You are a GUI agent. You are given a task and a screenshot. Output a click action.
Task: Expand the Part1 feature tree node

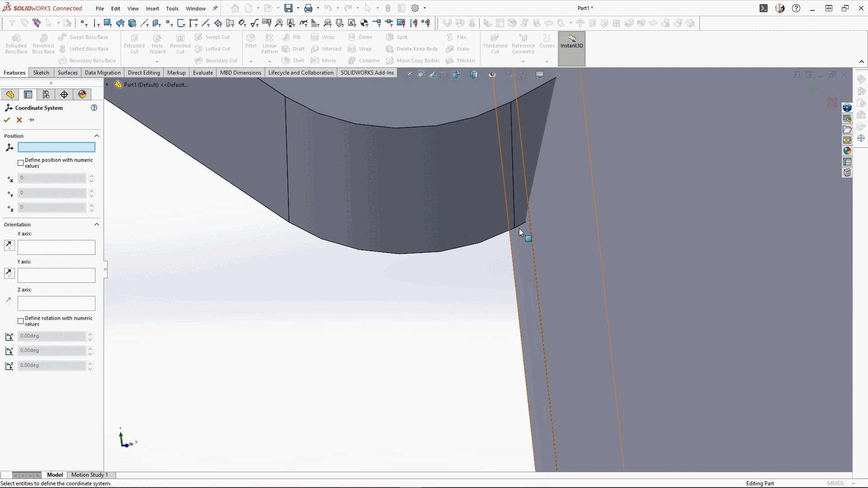(x=107, y=84)
